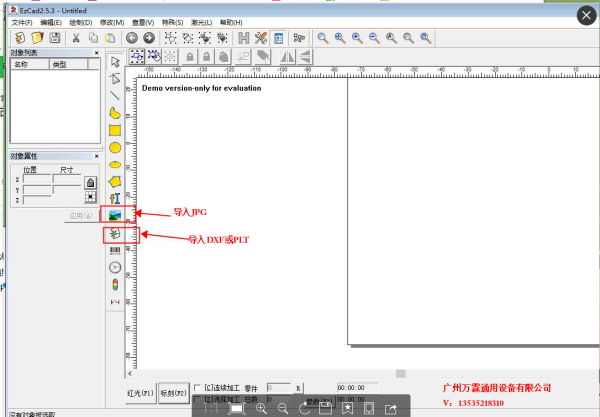The width and height of the screenshot is (600, 417).
Task: Select the timer clock tool
Action: point(115,268)
